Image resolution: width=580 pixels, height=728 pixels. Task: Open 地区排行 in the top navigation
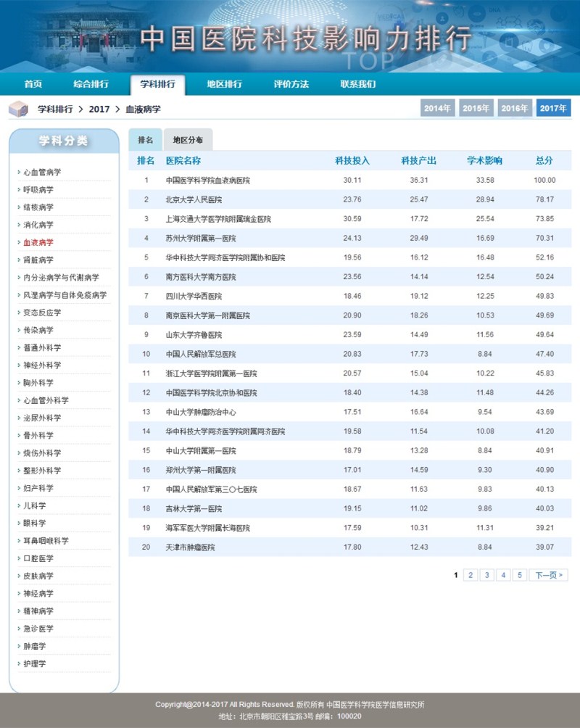click(x=224, y=84)
